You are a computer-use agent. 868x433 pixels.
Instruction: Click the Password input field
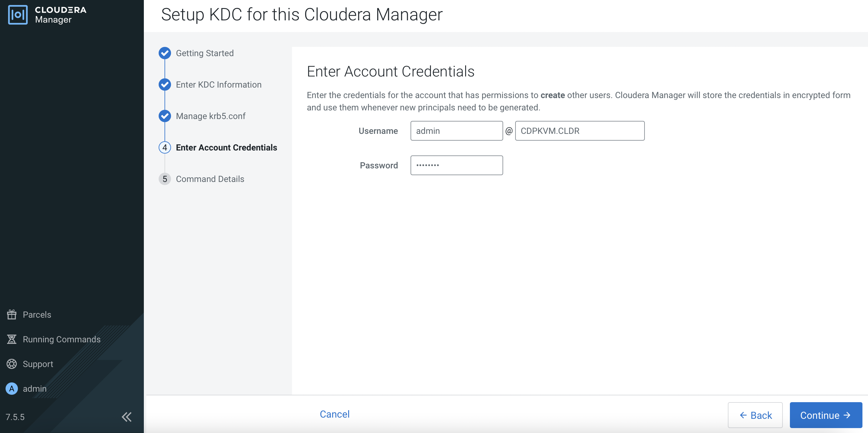coord(456,165)
